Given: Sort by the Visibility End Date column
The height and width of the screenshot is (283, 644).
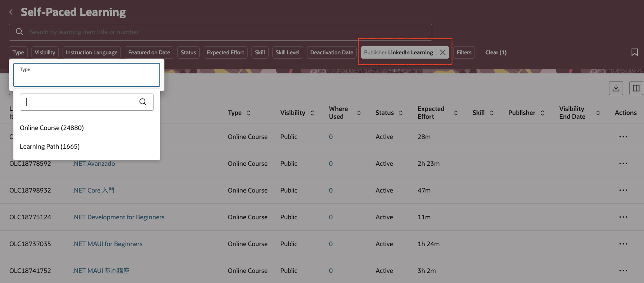Looking at the screenshot, I should tap(598, 113).
